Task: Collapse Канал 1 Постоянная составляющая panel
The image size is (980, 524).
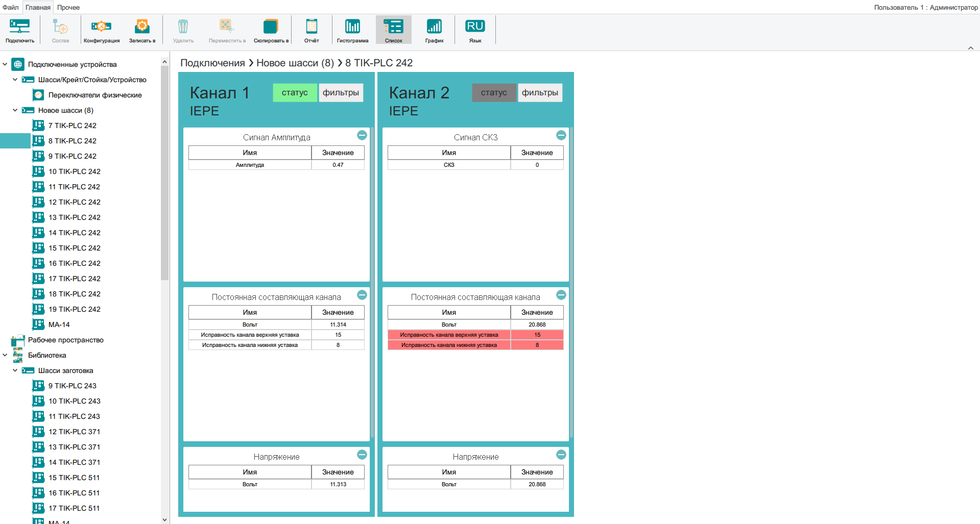Action: (x=362, y=295)
